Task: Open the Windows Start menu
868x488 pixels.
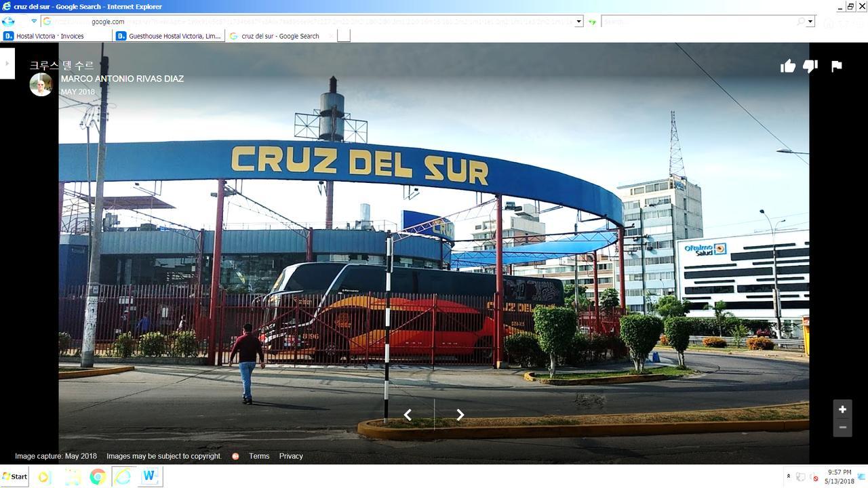Action: pos(14,476)
